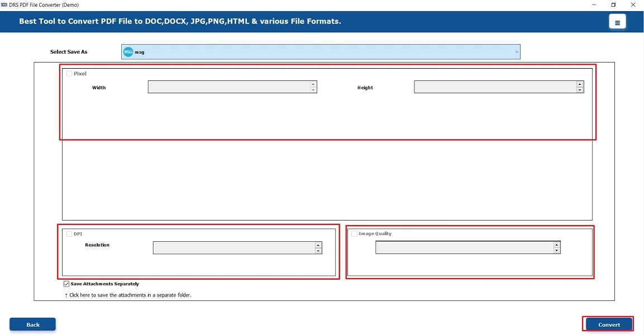
Task: Click the Height input field
Action: 495,87
